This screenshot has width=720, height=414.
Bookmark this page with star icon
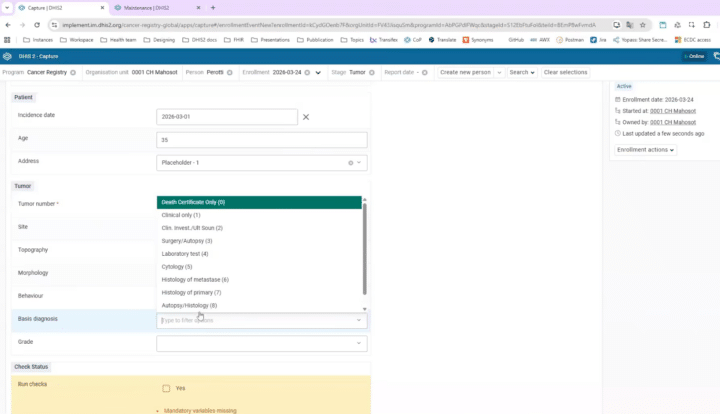(643, 25)
